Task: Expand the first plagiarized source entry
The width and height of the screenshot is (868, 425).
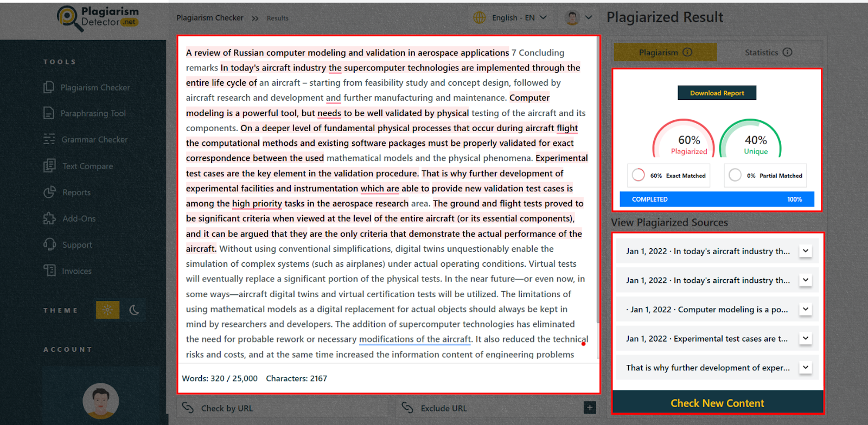Action: (806, 251)
